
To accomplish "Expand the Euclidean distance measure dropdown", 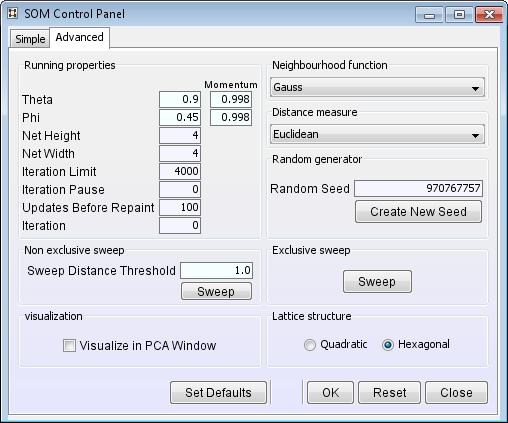I will (377, 134).
